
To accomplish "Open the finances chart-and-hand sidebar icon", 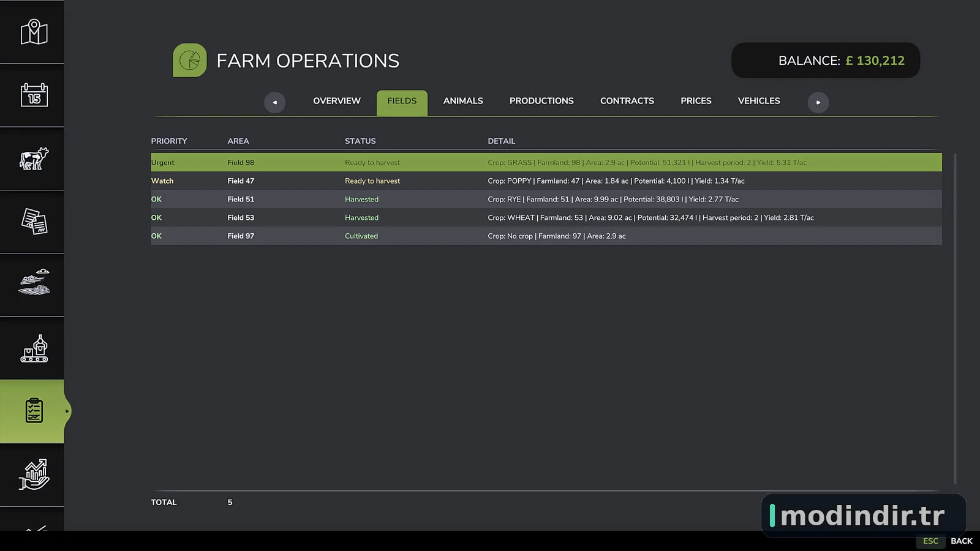I will click(34, 474).
